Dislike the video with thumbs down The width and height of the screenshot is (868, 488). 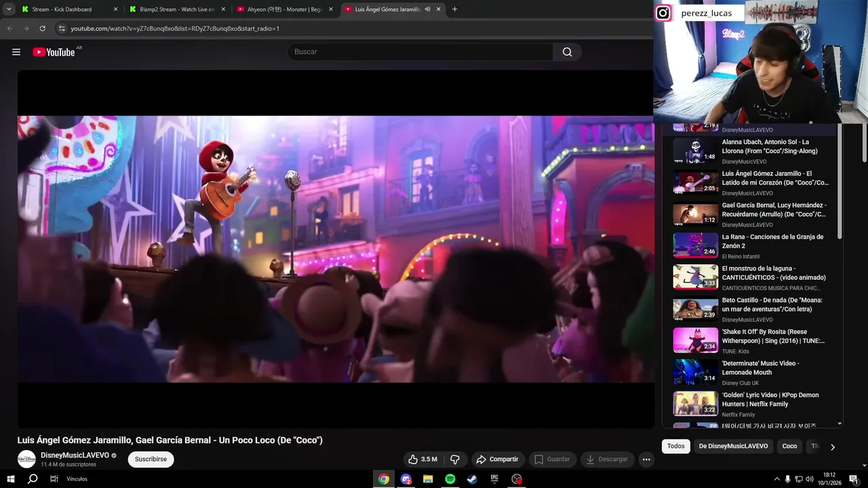455,460
